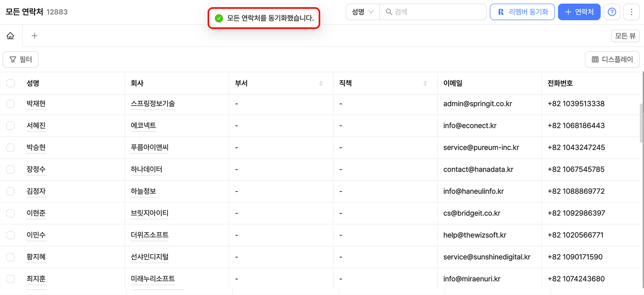Open the 모든 뷰 views list

[x=625, y=36]
